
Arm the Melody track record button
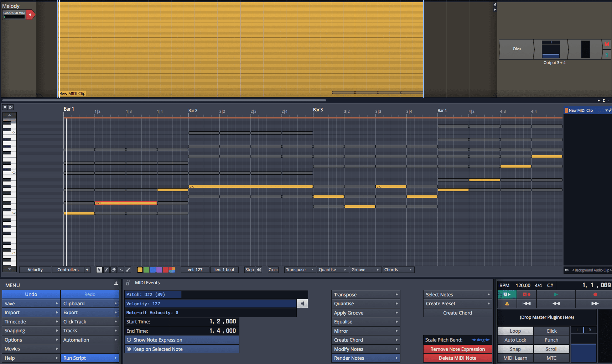click(x=30, y=15)
